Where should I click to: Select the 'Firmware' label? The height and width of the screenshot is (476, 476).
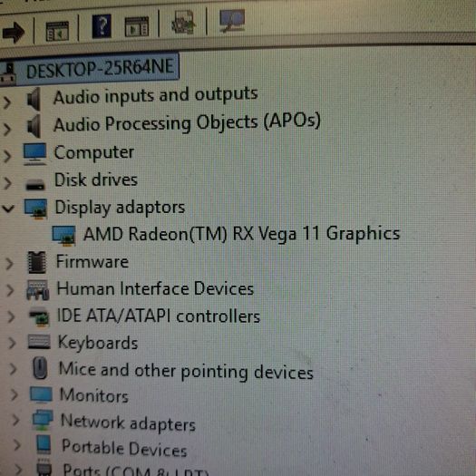pos(92,261)
